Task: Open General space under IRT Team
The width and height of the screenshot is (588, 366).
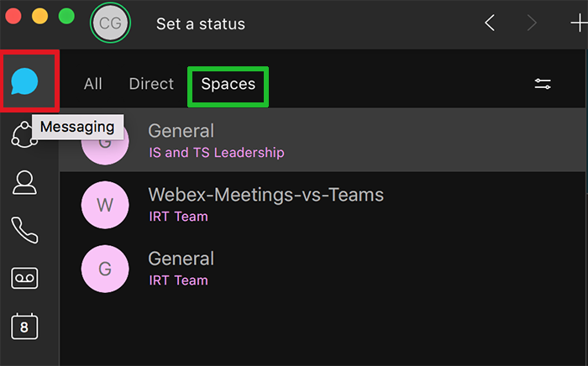Action: coord(181,268)
